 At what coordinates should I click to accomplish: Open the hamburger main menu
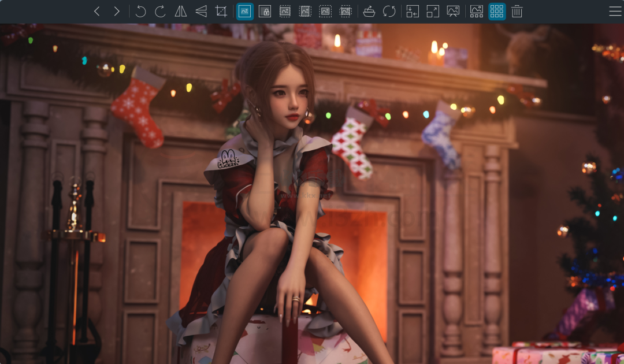615,11
